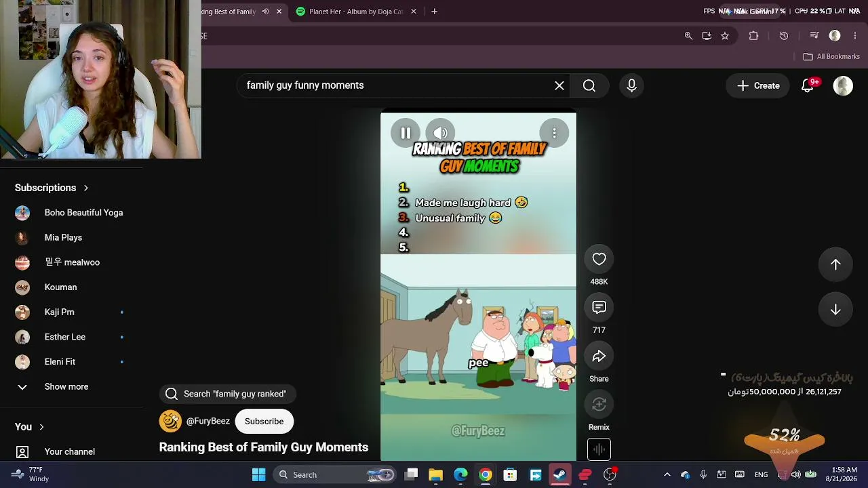Open the @FuryBeez channel link
The width and height of the screenshot is (868, 488).
[x=208, y=421]
